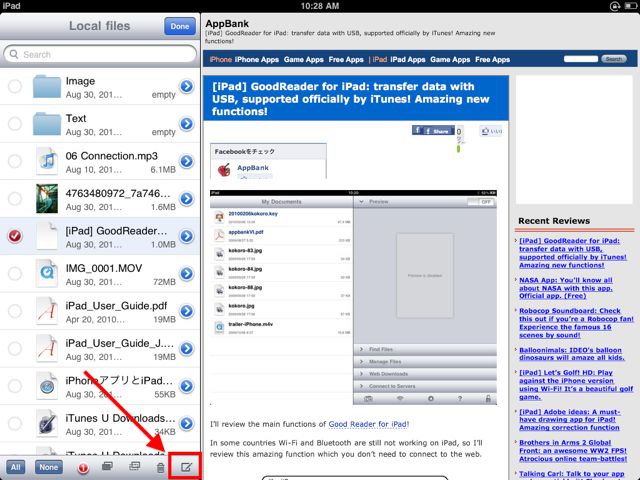The height and width of the screenshot is (480, 640).
Task: Open the Good Reader for iPad link
Action: 368,424
